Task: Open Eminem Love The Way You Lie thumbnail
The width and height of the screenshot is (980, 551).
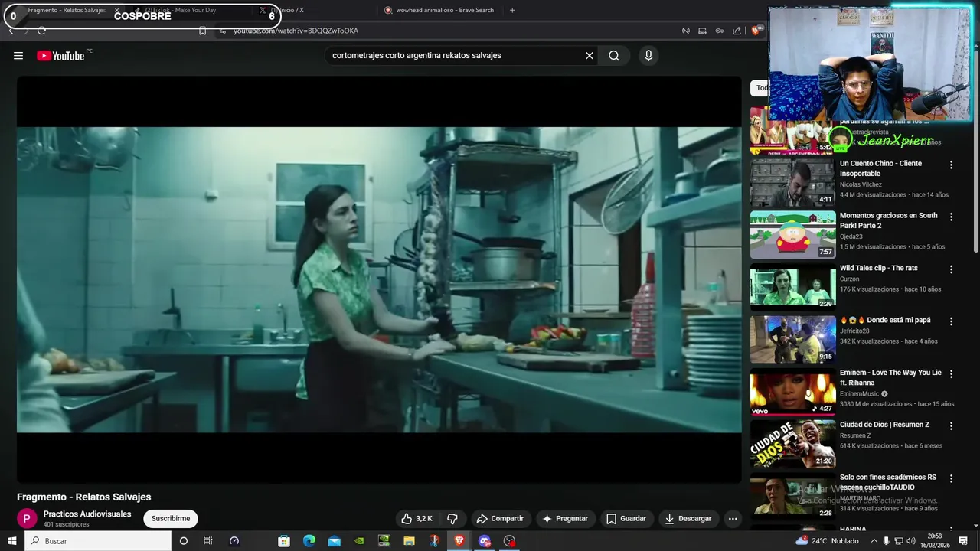Action: coord(792,392)
